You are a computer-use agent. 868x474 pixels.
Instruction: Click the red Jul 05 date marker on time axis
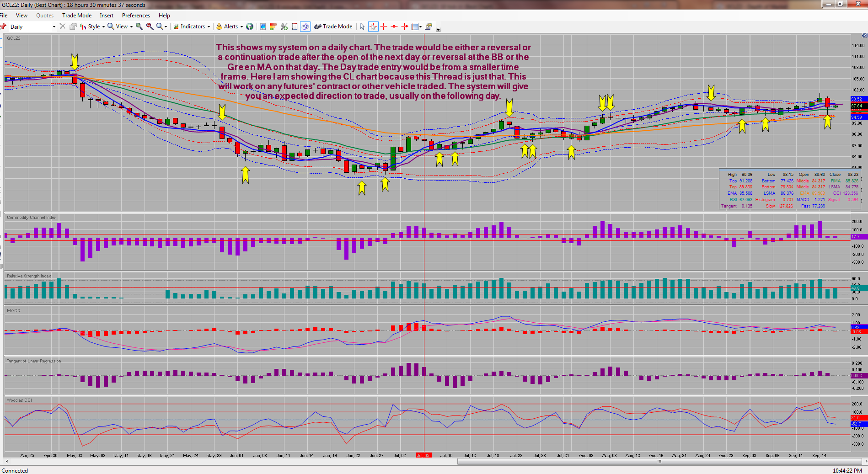[423, 455]
